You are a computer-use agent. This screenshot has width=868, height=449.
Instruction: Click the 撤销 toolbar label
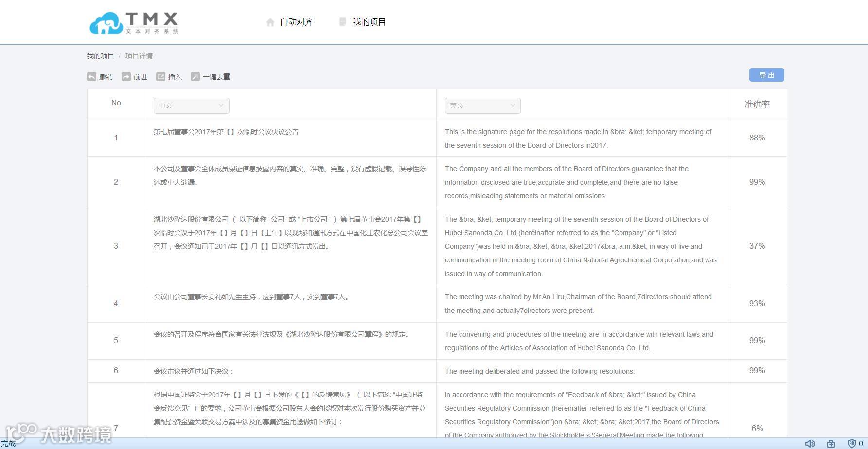pyautogui.click(x=106, y=77)
